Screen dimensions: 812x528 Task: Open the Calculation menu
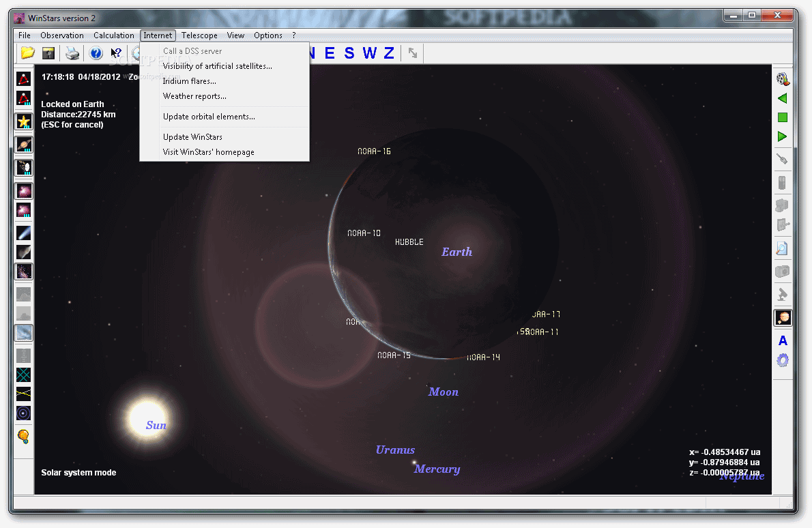114,35
